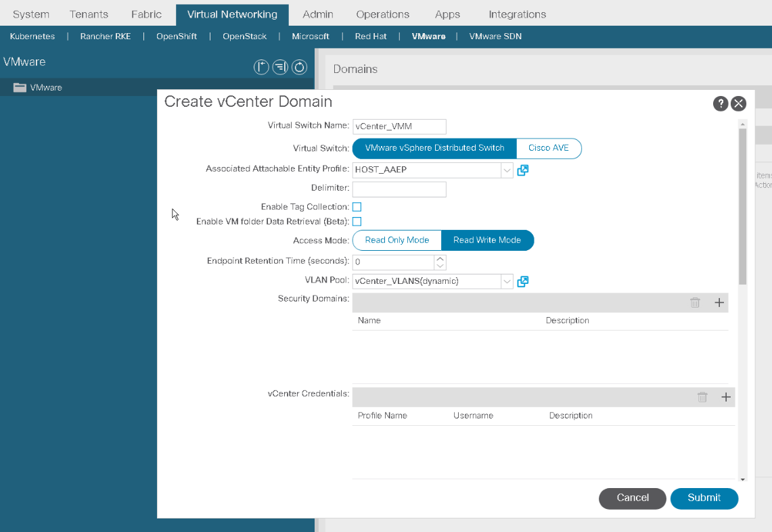
Task: Click Name column header in Security Domains
Action: pos(369,320)
